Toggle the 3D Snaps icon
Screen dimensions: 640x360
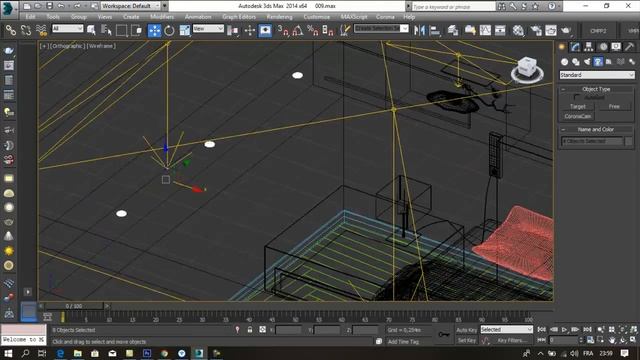click(x=282, y=30)
